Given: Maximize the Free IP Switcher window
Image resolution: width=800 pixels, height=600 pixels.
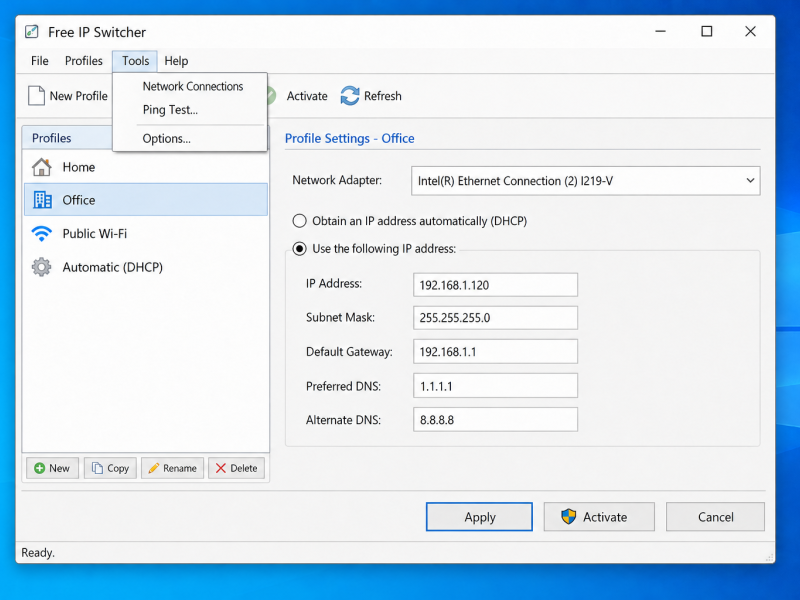Looking at the screenshot, I should 707,32.
